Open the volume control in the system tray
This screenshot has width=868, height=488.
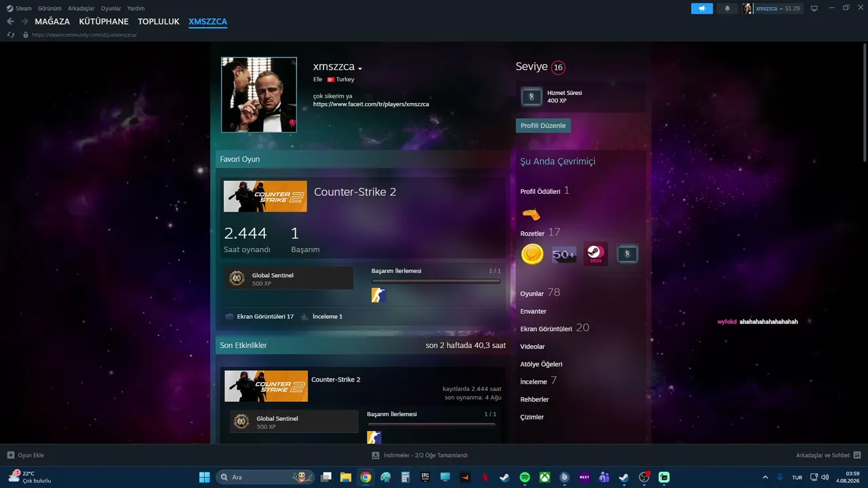coord(825,477)
